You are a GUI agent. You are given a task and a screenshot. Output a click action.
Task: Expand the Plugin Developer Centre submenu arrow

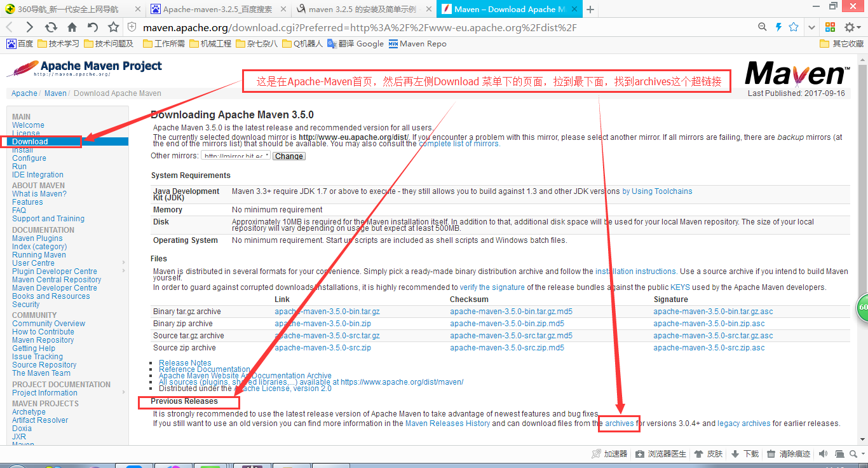click(123, 271)
